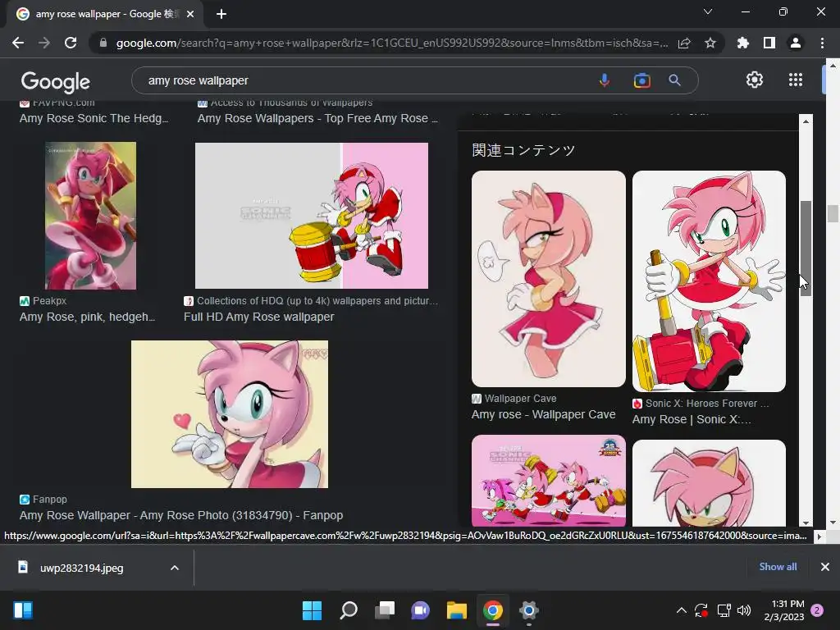
Task: Click the Fanpop source label
Action: click(43, 500)
